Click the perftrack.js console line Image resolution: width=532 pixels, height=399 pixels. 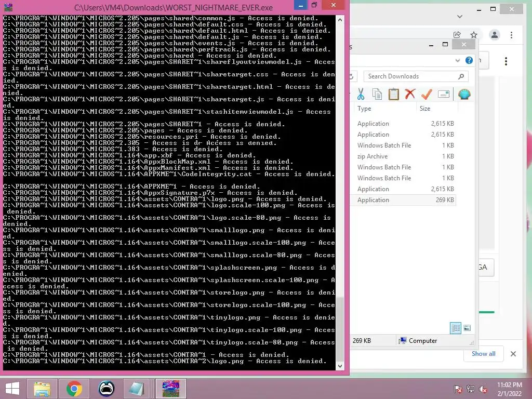click(x=167, y=49)
